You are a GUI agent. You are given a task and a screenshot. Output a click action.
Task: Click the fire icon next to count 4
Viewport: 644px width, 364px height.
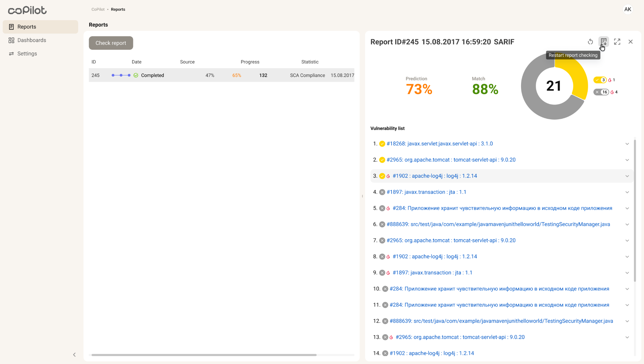(612, 92)
